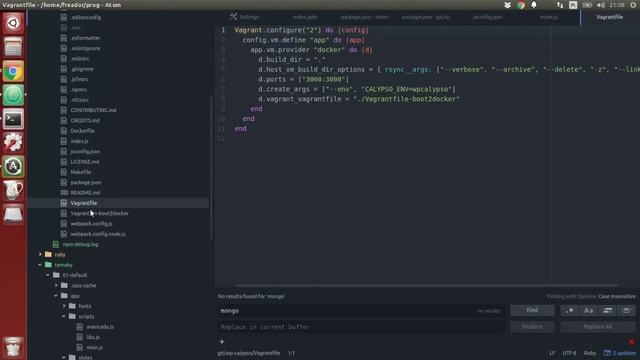Expand the '.sass-cache' folder
640x360 pixels.
click(56, 285)
